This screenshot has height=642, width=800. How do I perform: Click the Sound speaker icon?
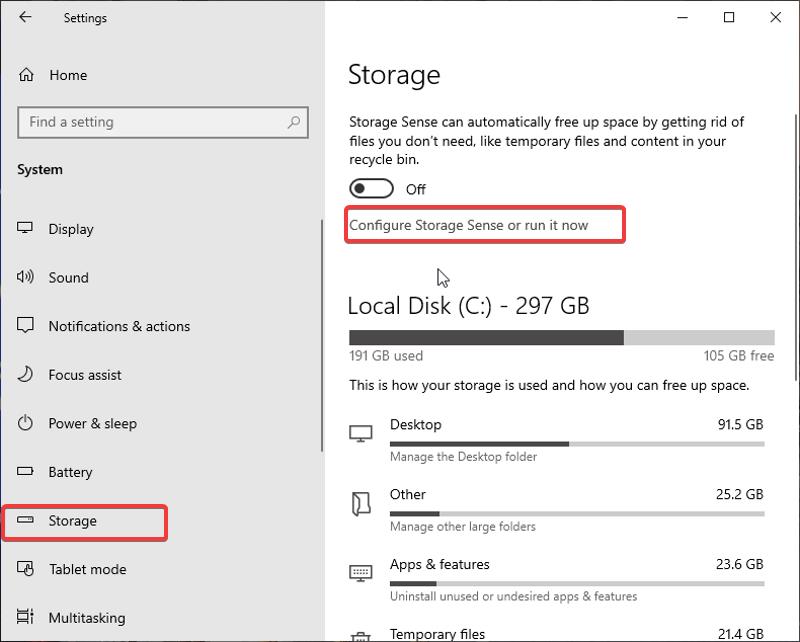pos(27,278)
